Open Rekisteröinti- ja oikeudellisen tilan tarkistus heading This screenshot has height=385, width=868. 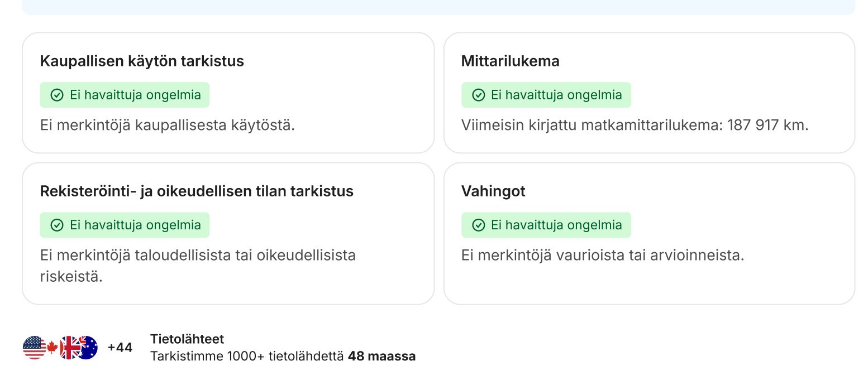197,191
